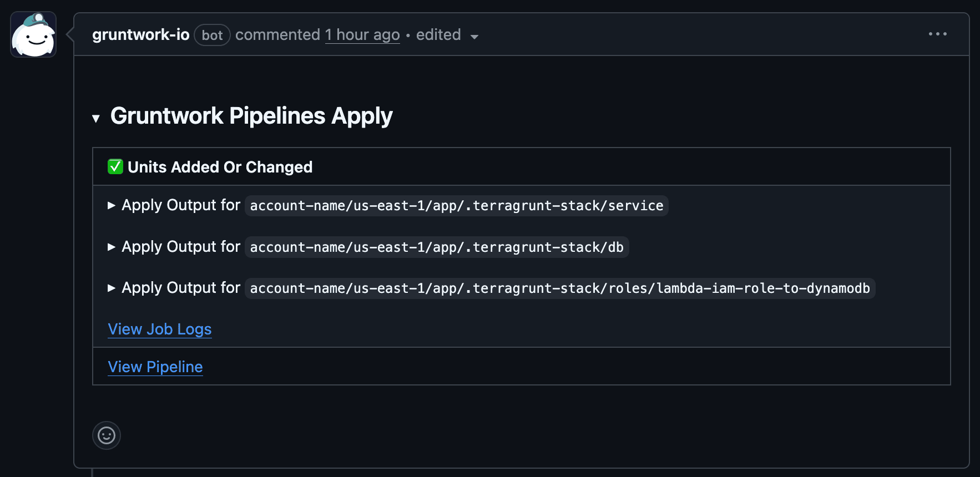This screenshot has width=980, height=477.
Task: Click the green check mark emoji
Action: 115,166
